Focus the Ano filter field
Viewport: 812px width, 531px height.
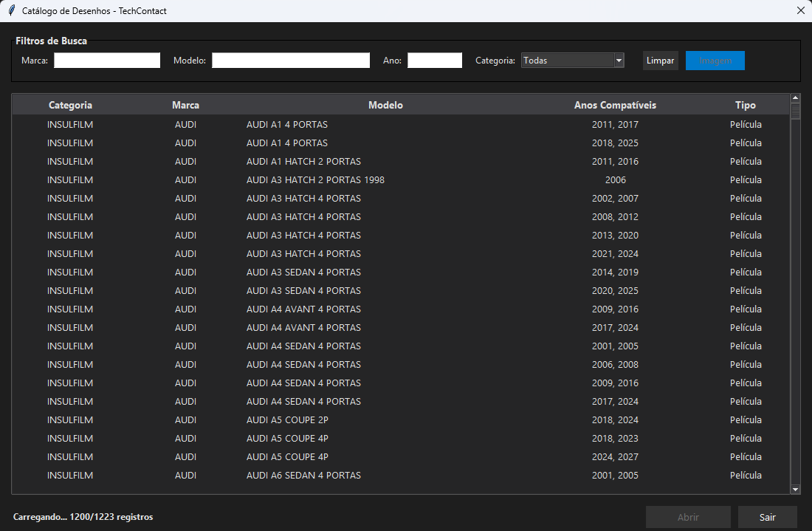[435, 61]
